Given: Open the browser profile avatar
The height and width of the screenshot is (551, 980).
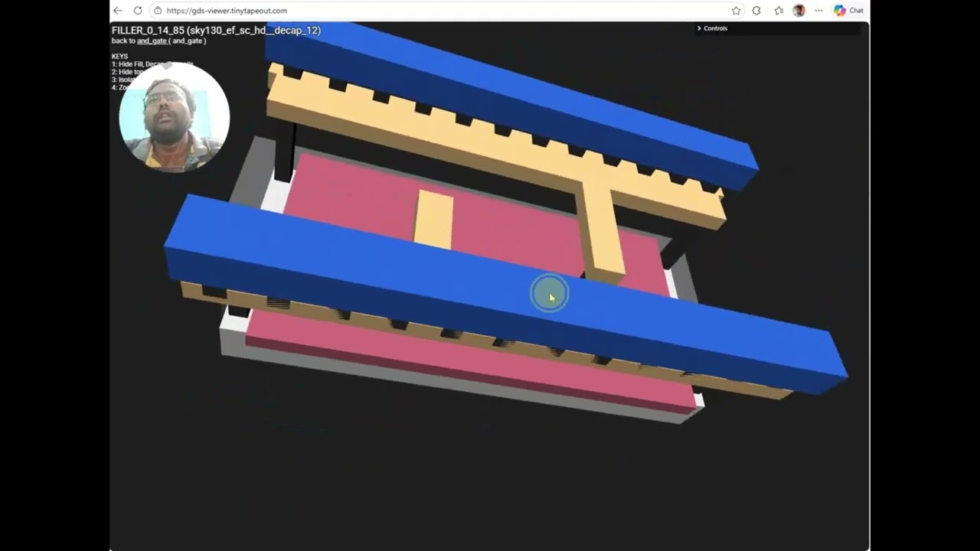Looking at the screenshot, I should click(799, 11).
